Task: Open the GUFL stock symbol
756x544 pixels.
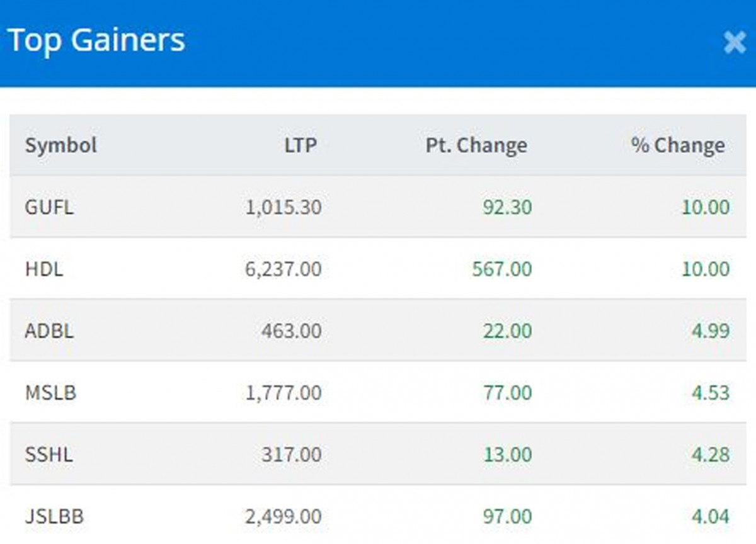Action: click(x=49, y=207)
